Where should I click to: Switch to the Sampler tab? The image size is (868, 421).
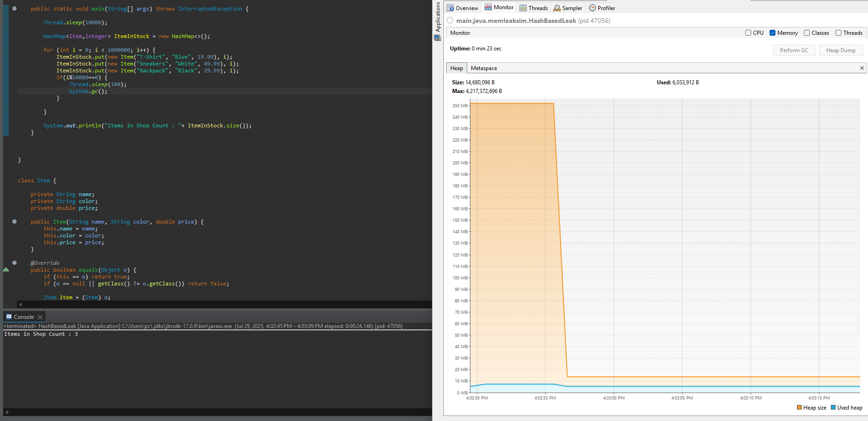(x=568, y=8)
